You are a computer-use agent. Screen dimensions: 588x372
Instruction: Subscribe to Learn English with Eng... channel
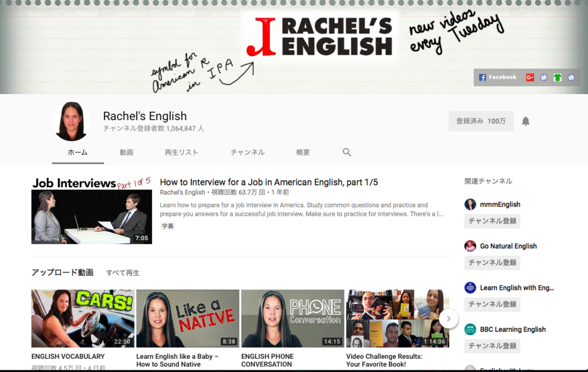tap(492, 304)
